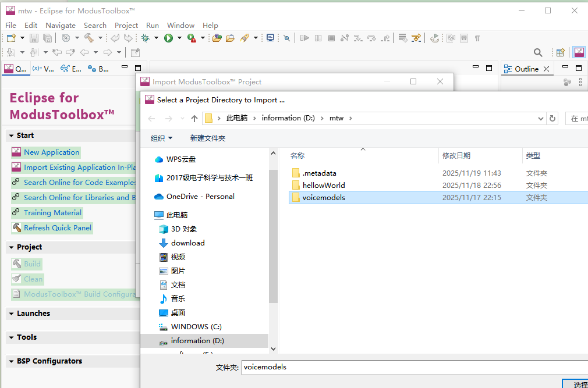This screenshot has width=588, height=388.
Task: Collapse the Launches section
Action: click(11, 314)
